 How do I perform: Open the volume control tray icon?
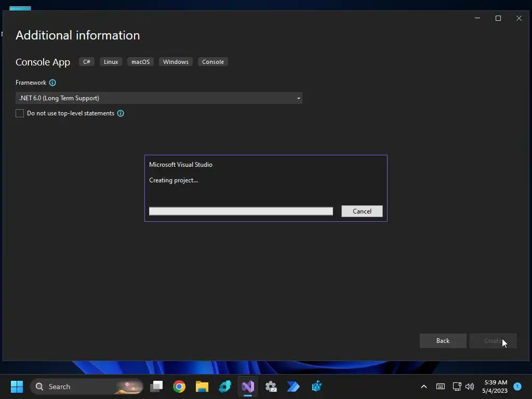point(470,387)
